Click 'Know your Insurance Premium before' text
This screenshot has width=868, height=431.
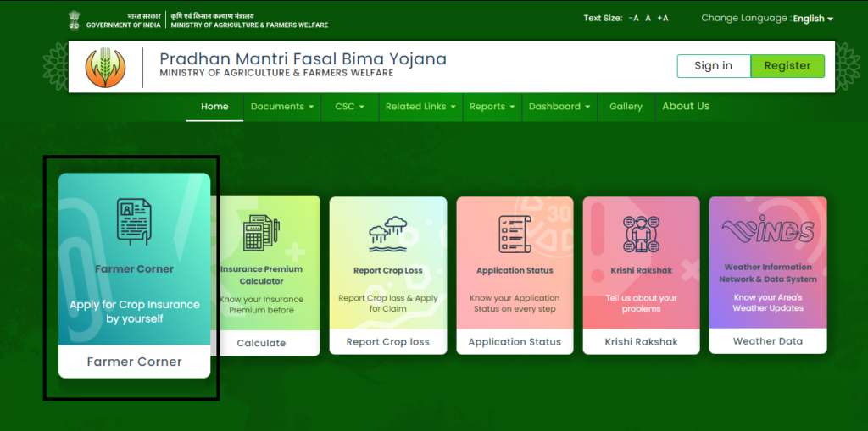pyautogui.click(x=261, y=305)
